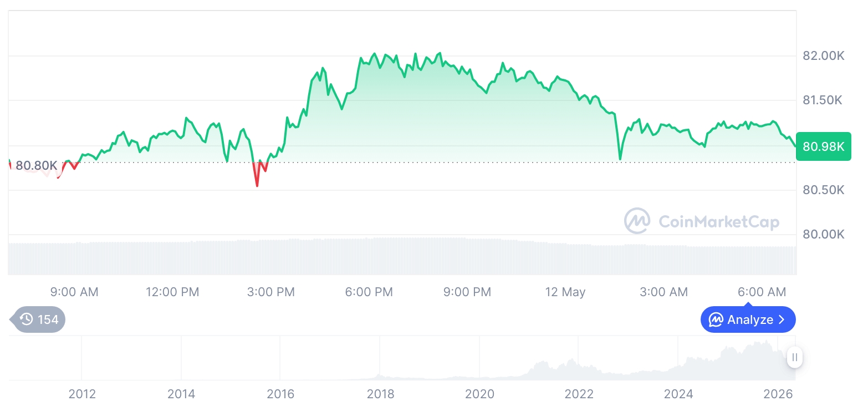Select 2022 on the range navigator timeline
868x406 pixels.
tap(579, 394)
